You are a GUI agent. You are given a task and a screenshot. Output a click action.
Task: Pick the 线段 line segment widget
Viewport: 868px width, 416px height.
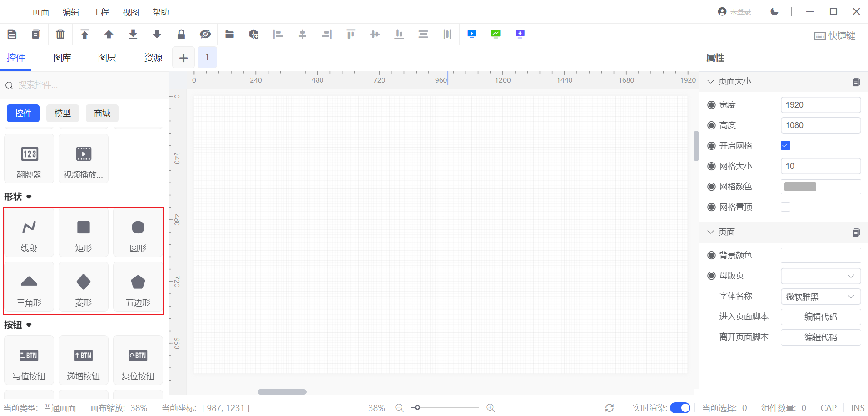pyautogui.click(x=29, y=233)
